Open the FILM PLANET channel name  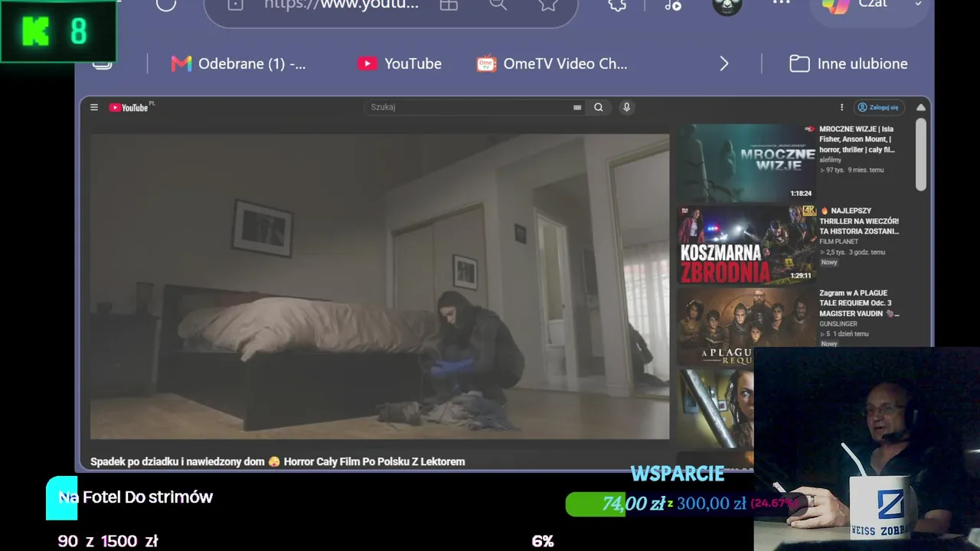pyautogui.click(x=841, y=242)
